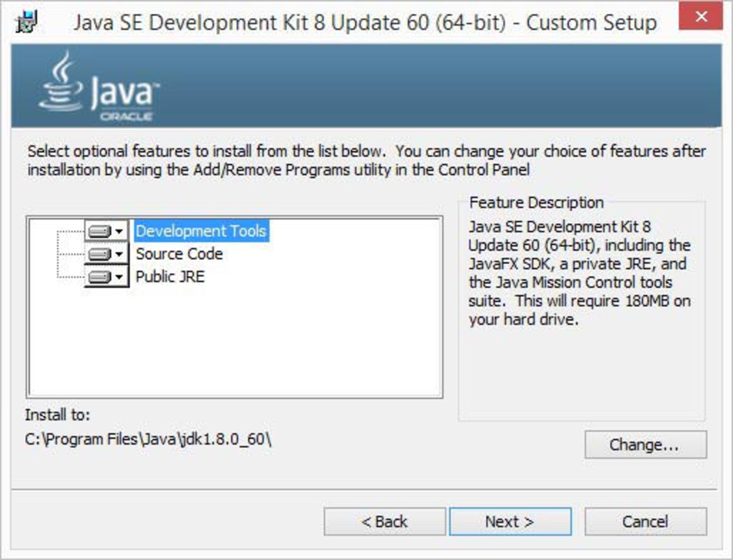Select the Source Code tree item

(179, 254)
